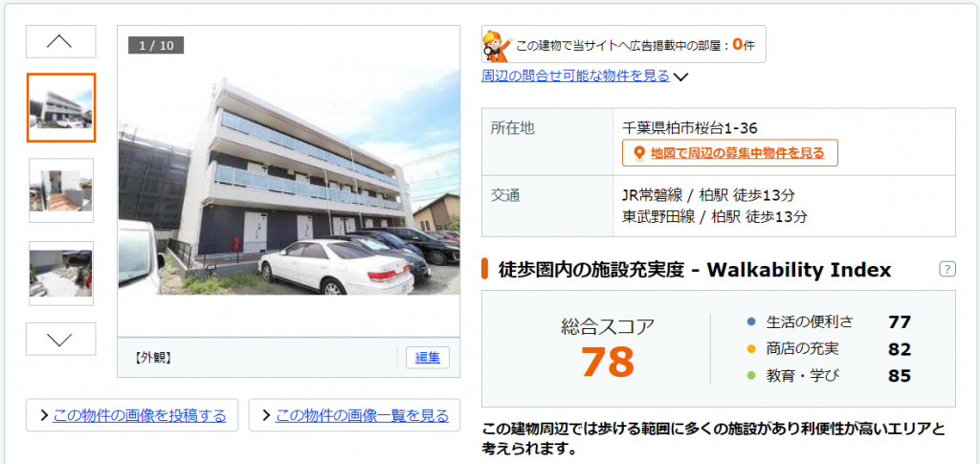This screenshot has width=980, height=464.
Task: Click the main building exterior photo
Action: coord(289,182)
